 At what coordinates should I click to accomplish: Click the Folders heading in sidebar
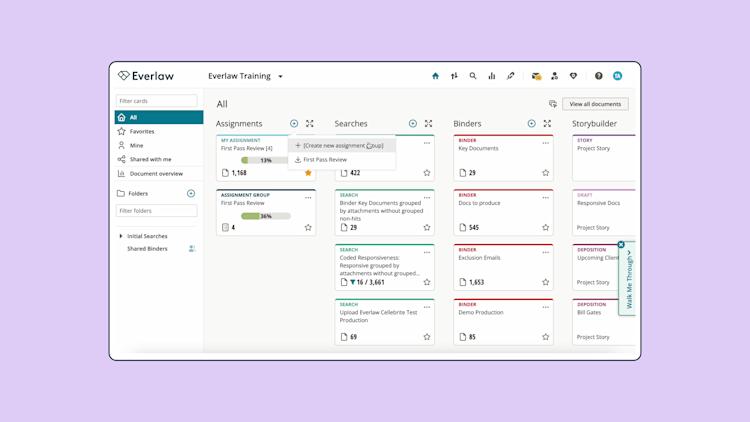point(138,193)
